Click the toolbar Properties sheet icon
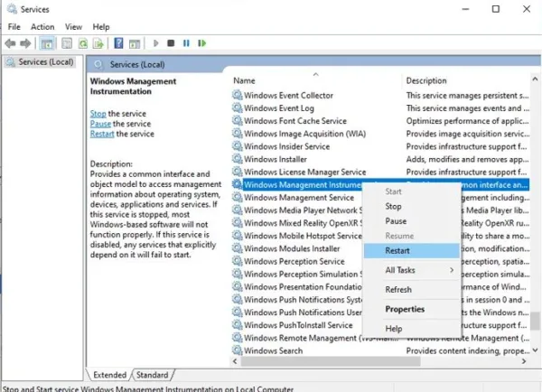 (67, 43)
